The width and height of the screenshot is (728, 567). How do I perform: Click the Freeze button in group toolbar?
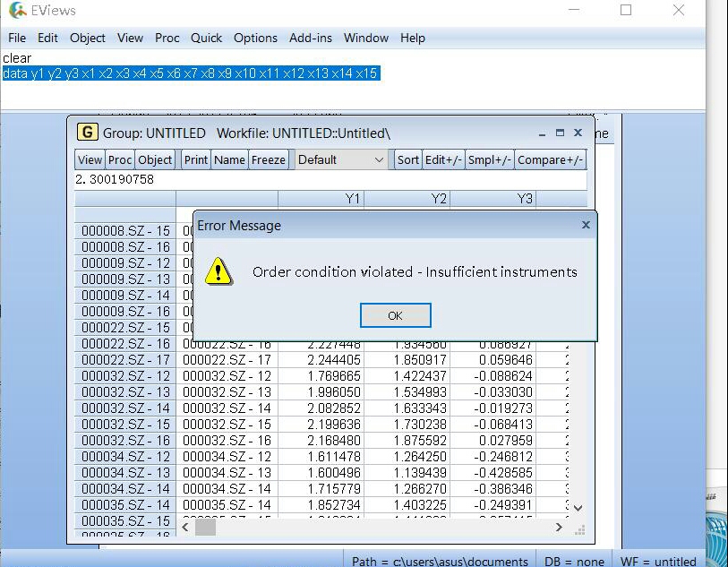(x=269, y=159)
